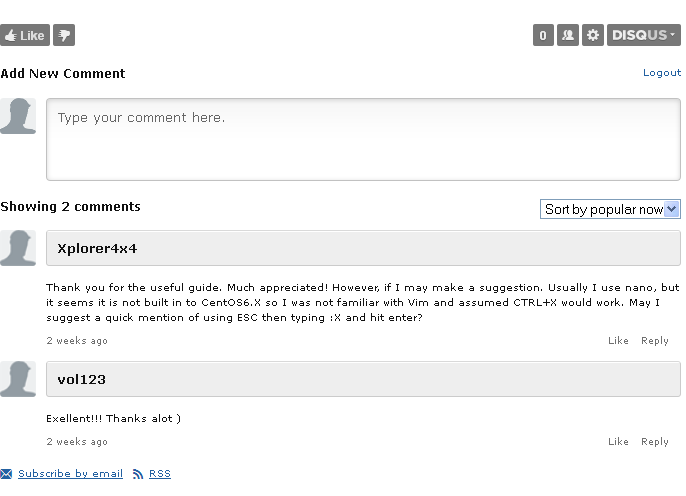Viewport: 686px width, 496px height.
Task: Open the DISQUS dropdown menu
Action: pos(644,35)
